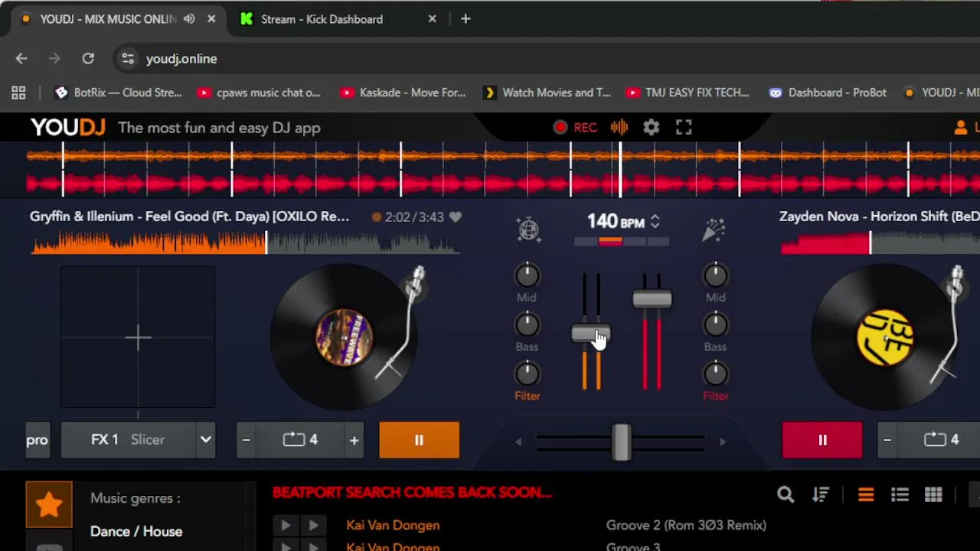Open the music search magnifier
Image resolution: width=980 pixels, height=551 pixels.
tap(786, 495)
